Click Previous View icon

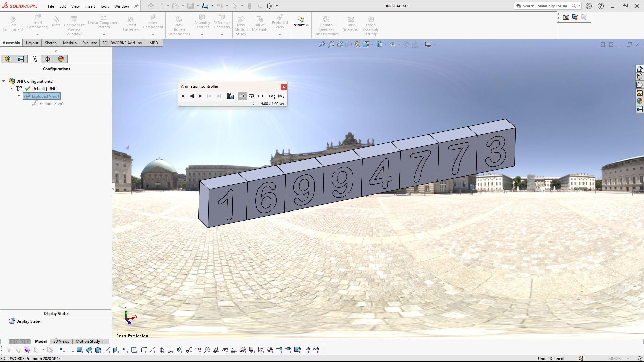[340, 44]
